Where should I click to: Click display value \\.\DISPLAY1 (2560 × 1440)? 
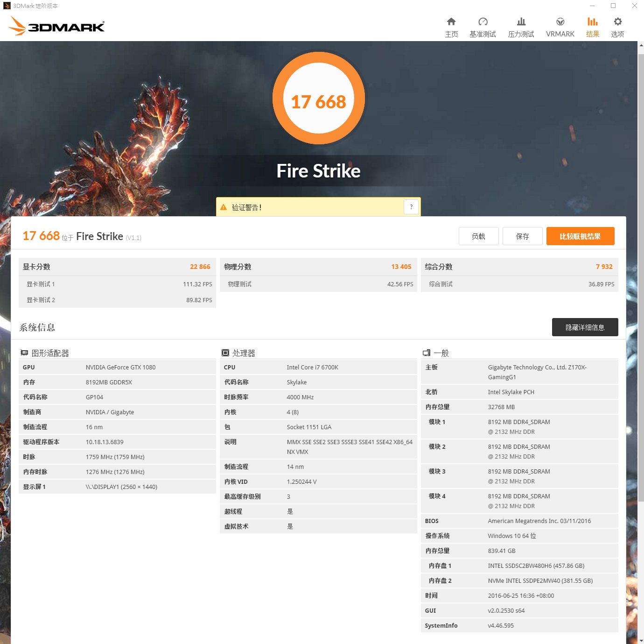pos(121,487)
